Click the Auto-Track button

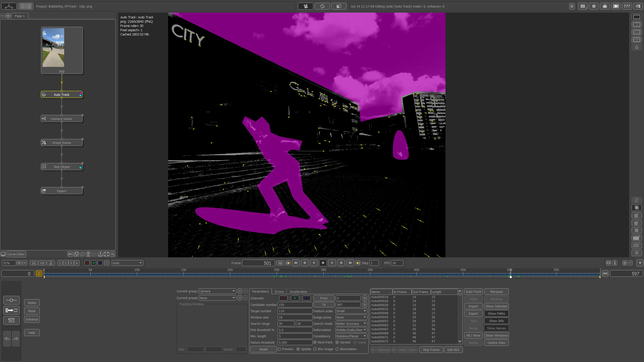pyautogui.click(x=473, y=292)
